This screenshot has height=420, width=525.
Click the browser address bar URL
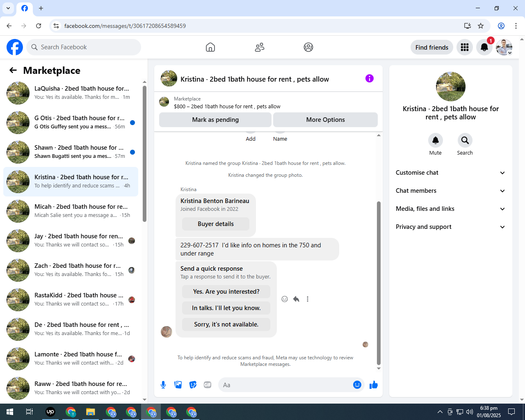coord(125,26)
